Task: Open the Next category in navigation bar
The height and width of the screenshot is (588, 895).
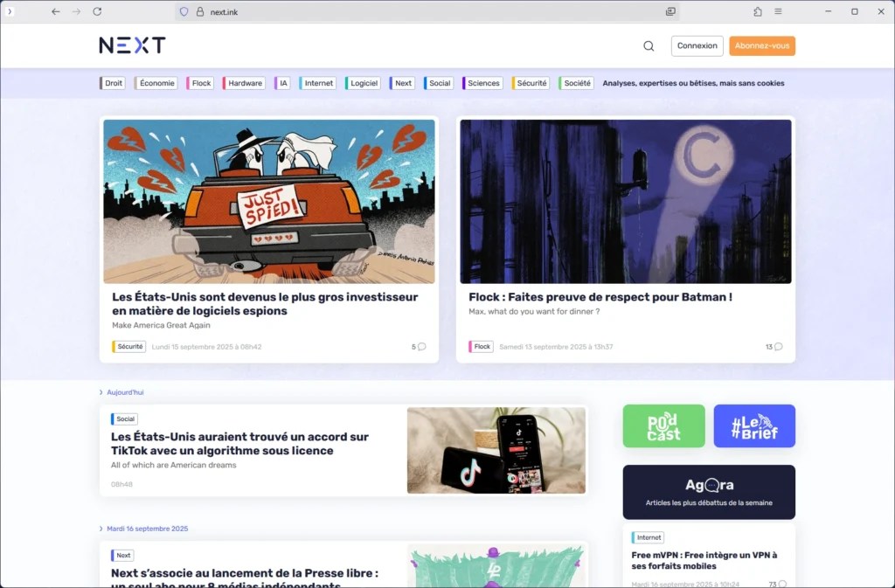Action: [x=402, y=83]
